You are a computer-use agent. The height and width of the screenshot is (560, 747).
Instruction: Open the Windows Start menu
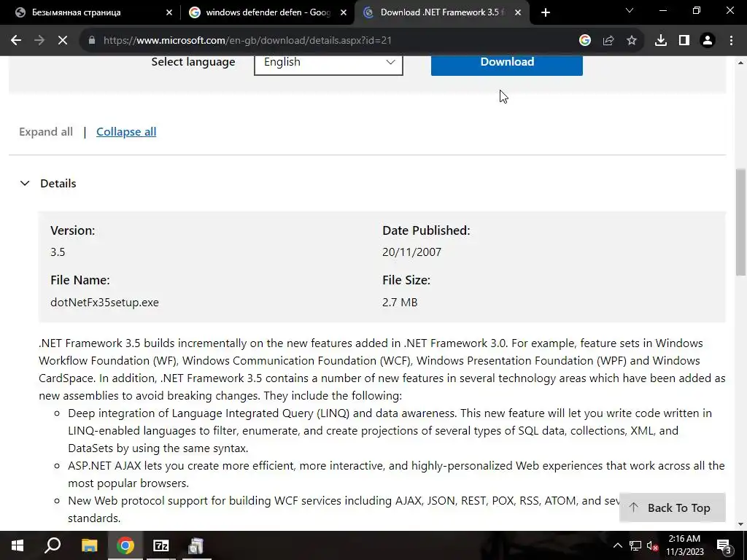[18, 545]
